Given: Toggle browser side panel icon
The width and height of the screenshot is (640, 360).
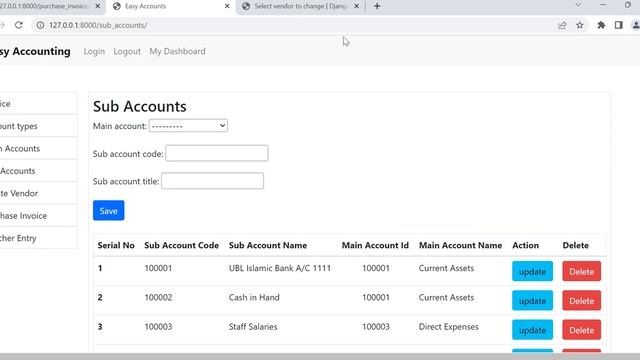Looking at the screenshot, I should pyautogui.click(x=619, y=25).
